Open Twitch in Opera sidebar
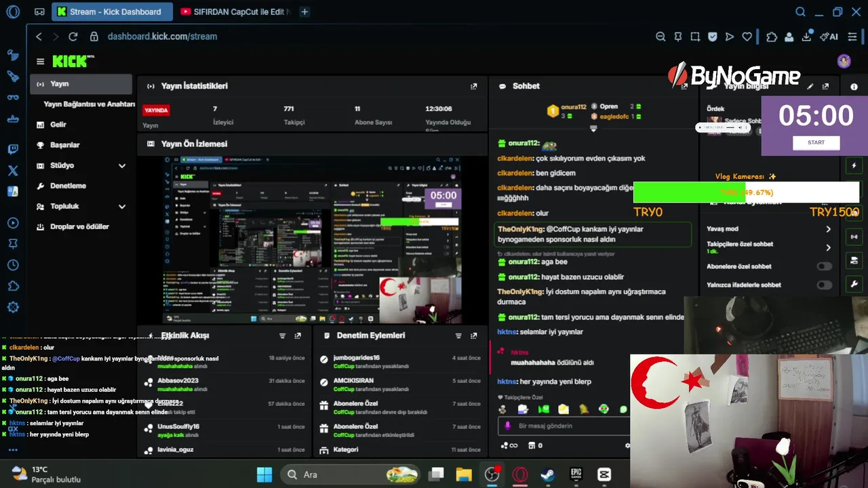Screen dimensions: 868x488 tap(12, 149)
